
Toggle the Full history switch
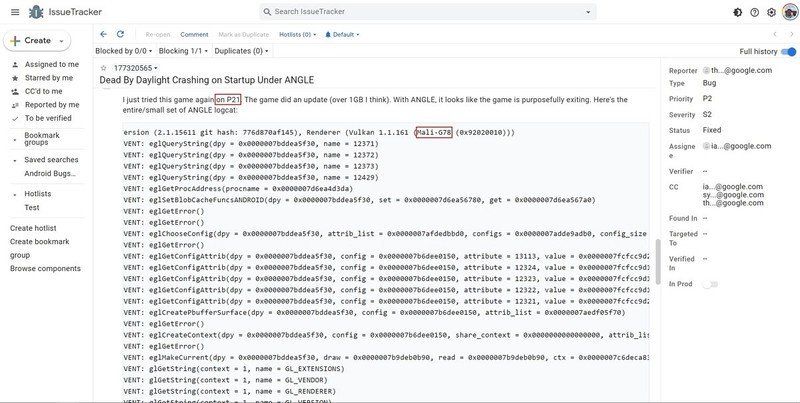tap(790, 51)
